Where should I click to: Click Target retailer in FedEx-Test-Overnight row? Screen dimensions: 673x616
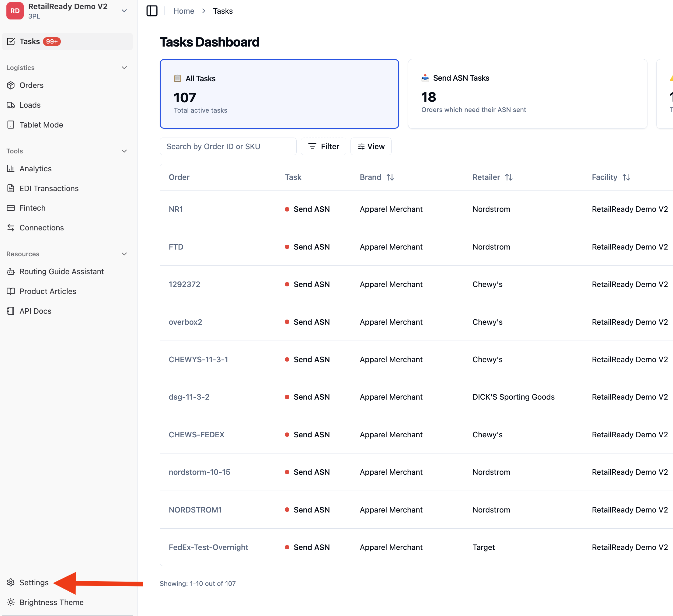483,547
